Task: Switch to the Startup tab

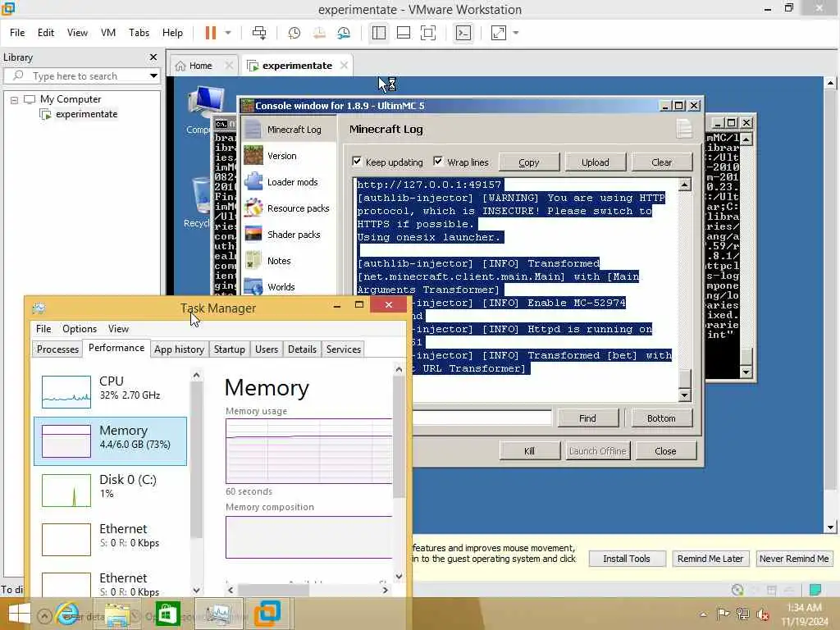Action: pyautogui.click(x=230, y=349)
